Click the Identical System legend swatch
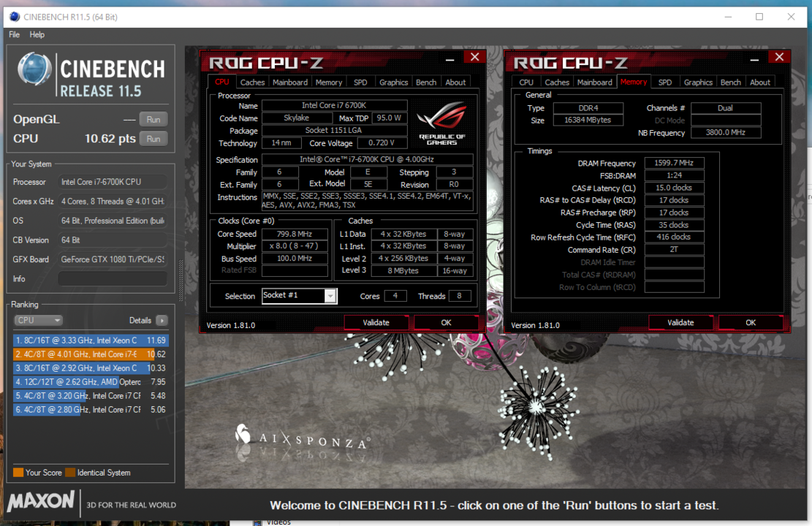This screenshot has width=812, height=526. pyautogui.click(x=70, y=473)
